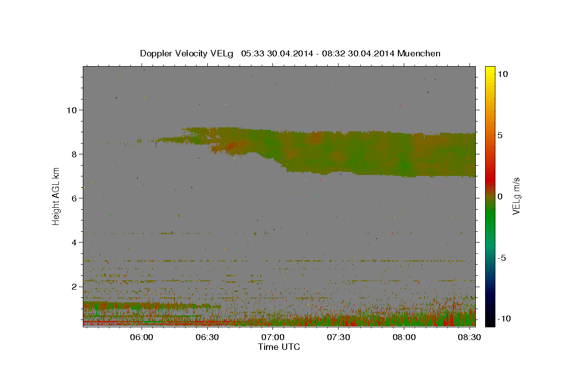
Task: Click the colorbar value 10 at top
Action: click(503, 74)
